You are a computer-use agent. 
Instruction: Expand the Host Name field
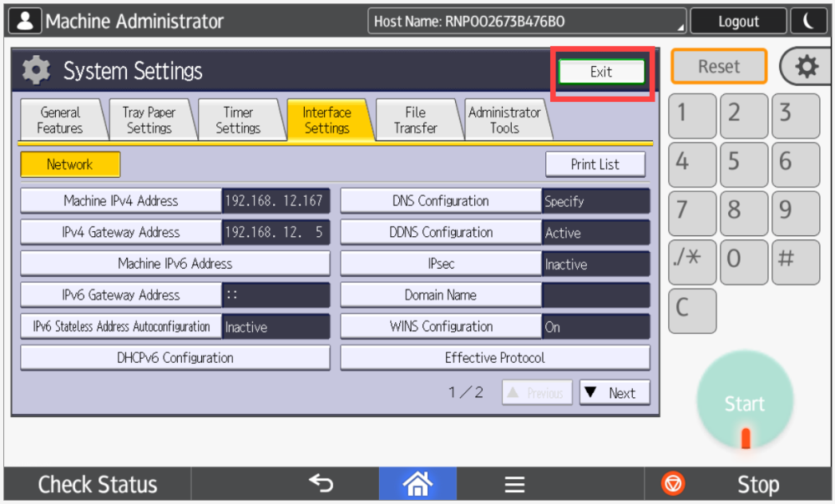(527, 22)
